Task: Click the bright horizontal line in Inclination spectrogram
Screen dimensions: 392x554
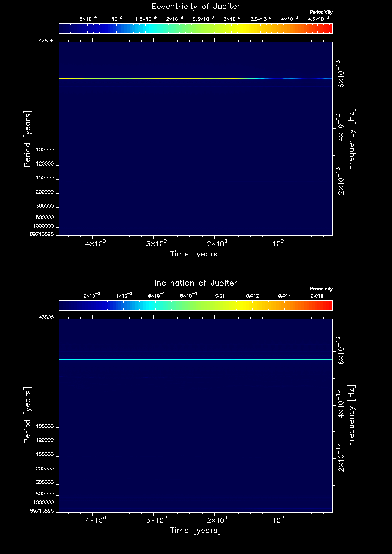Action: coord(195,359)
